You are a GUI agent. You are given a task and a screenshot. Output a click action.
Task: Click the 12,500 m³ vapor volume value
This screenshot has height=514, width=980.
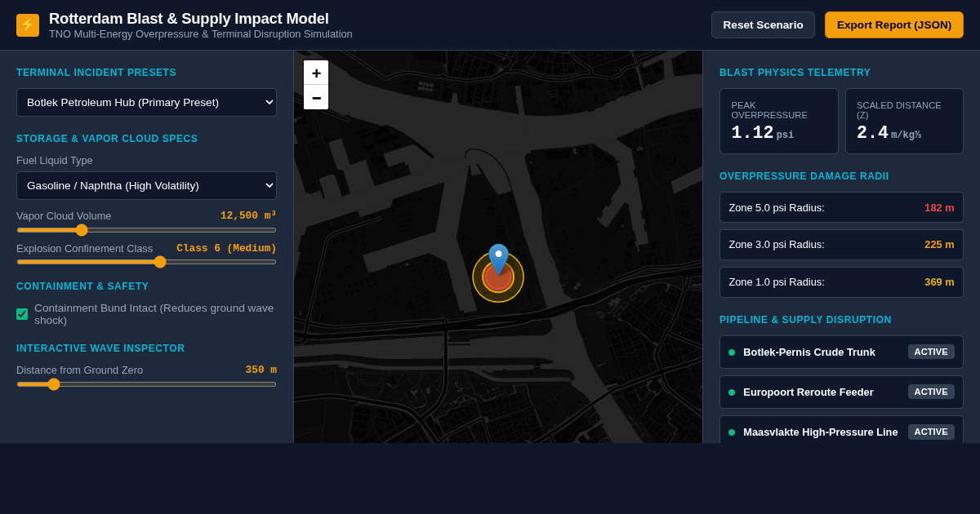[248, 215]
